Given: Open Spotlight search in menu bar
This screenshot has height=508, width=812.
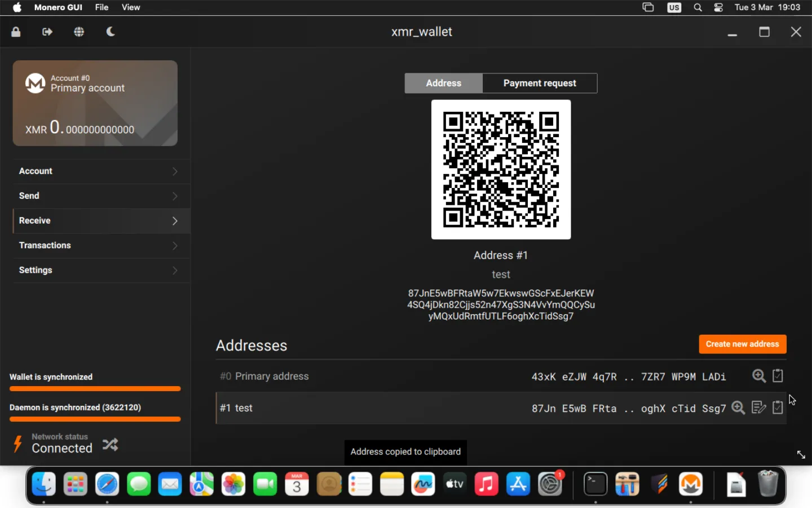Looking at the screenshot, I should coord(698,7).
